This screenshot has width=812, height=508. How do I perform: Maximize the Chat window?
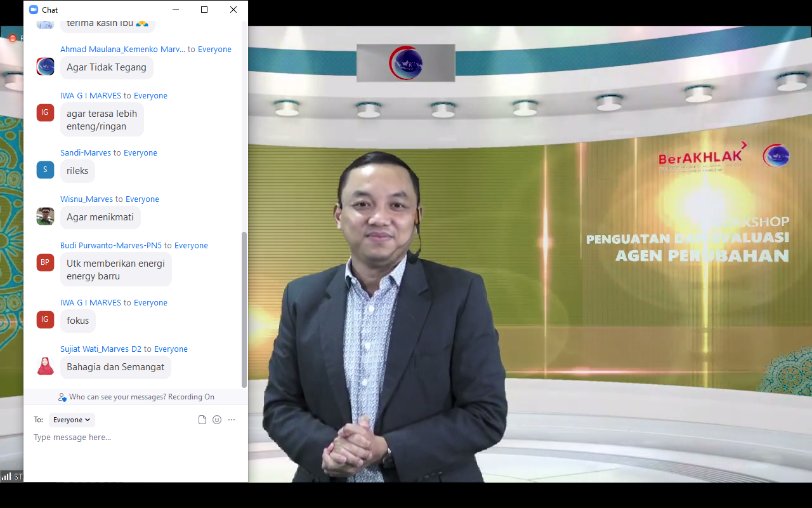pos(204,10)
